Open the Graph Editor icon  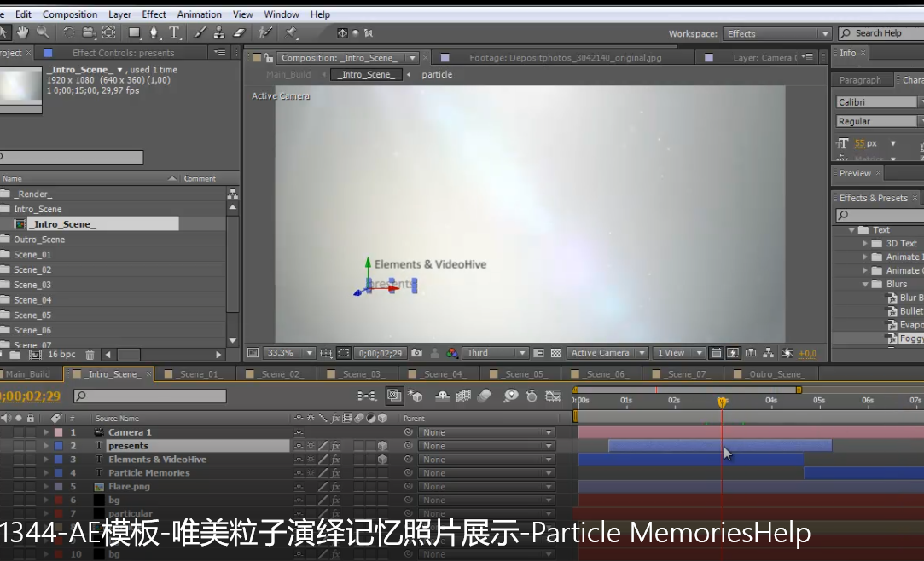[x=553, y=396]
